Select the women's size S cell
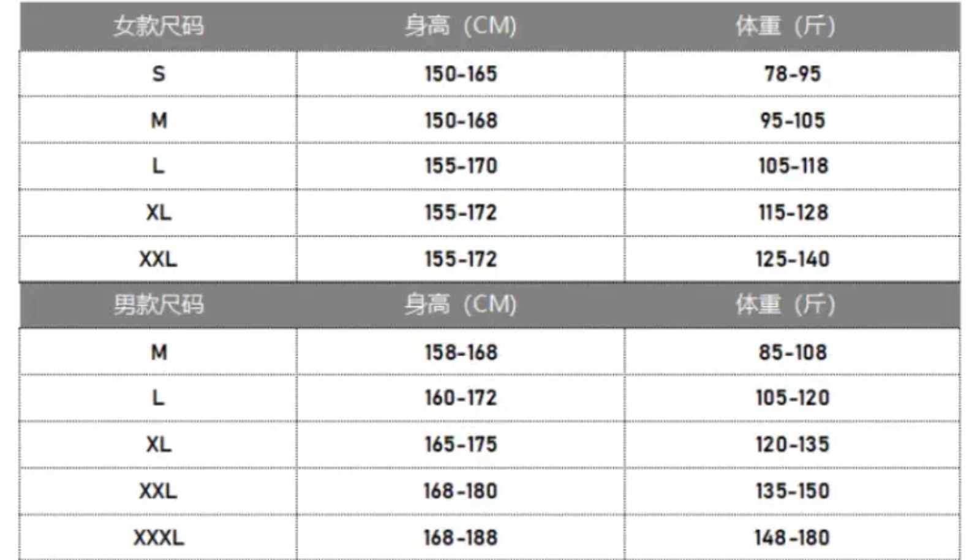The height and width of the screenshot is (560, 980). point(158,74)
